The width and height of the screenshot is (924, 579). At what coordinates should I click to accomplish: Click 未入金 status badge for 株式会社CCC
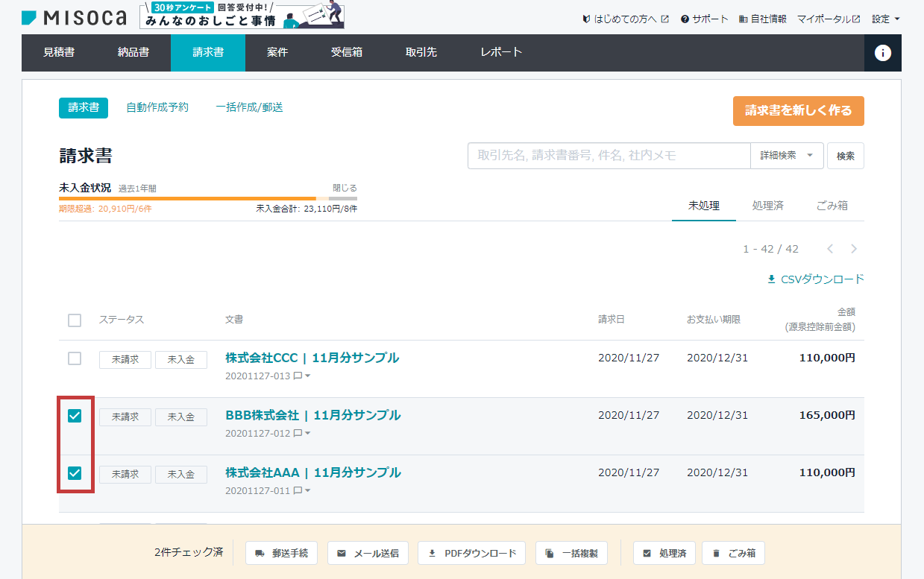pyautogui.click(x=181, y=360)
